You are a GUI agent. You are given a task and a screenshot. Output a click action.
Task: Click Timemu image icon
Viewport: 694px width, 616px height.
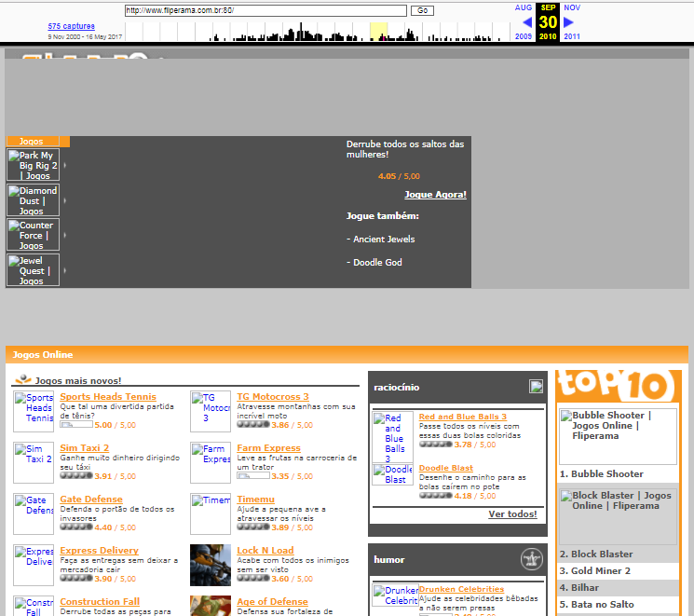[211, 513]
